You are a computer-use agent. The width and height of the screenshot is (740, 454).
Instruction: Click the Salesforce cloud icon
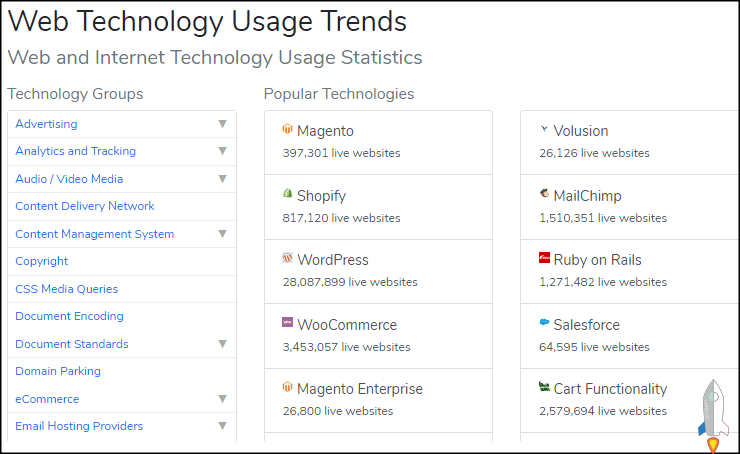[x=544, y=323]
